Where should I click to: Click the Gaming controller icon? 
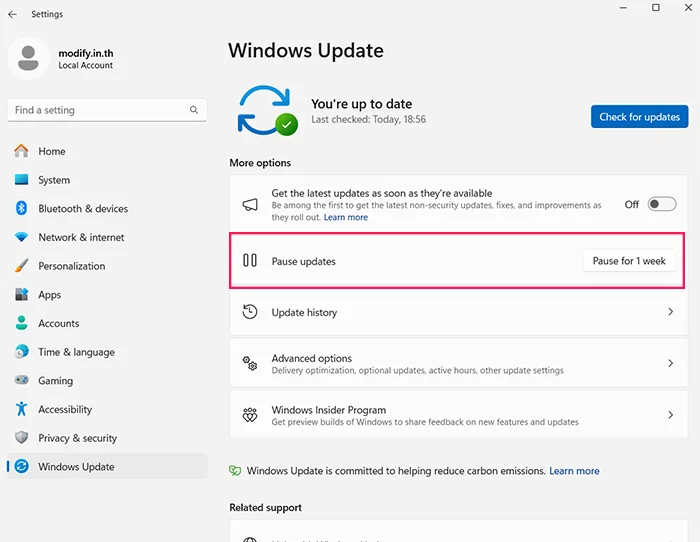coord(21,380)
